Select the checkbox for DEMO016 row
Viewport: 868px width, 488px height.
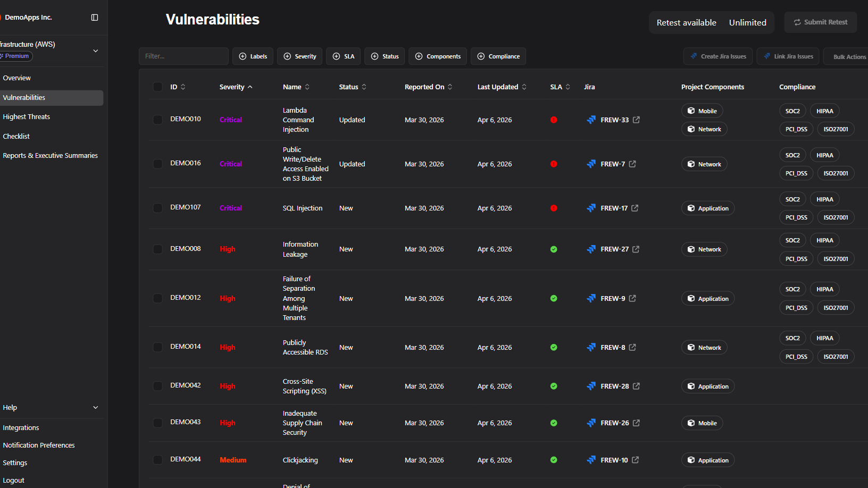coord(158,164)
